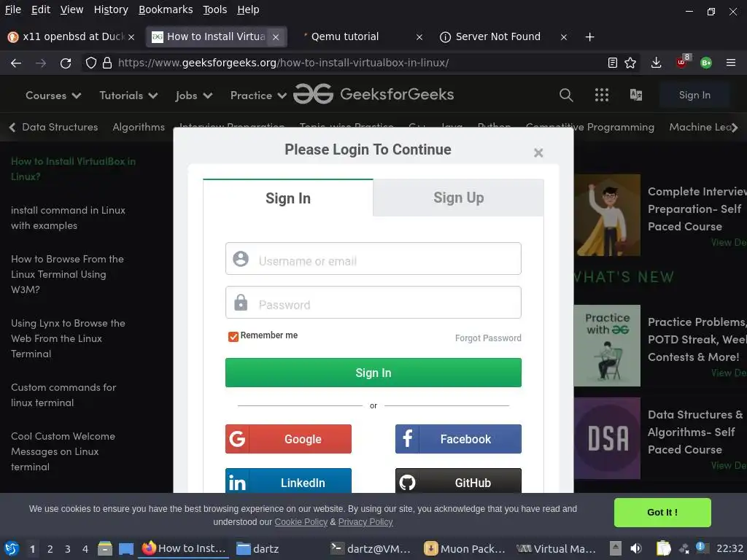Switch to virtual desktop 2
The height and width of the screenshot is (560, 747).
pyautogui.click(x=50, y=549)
